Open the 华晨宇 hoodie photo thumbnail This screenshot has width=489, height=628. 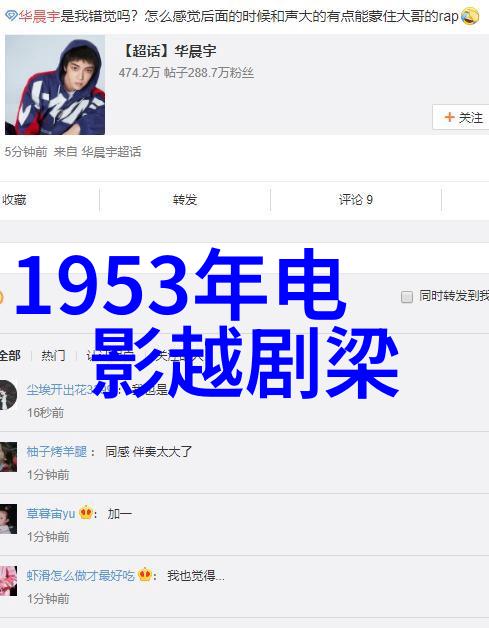tap(55, 85)
